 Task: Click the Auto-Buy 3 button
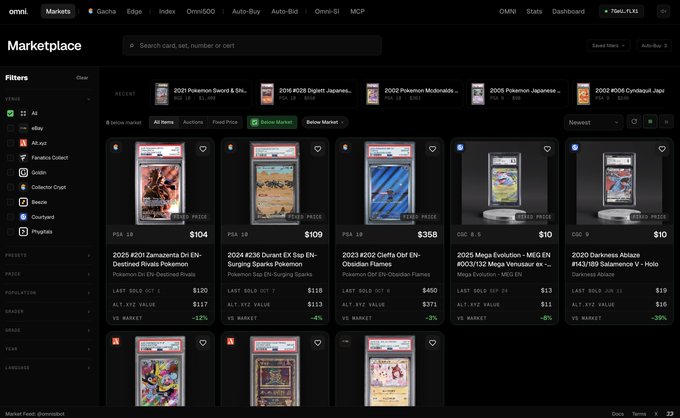tap(654, 46)
